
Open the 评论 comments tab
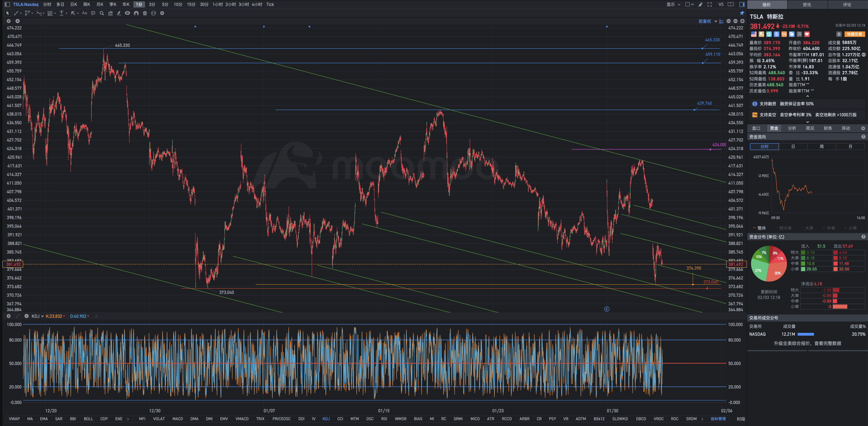[x=847, y=4]
